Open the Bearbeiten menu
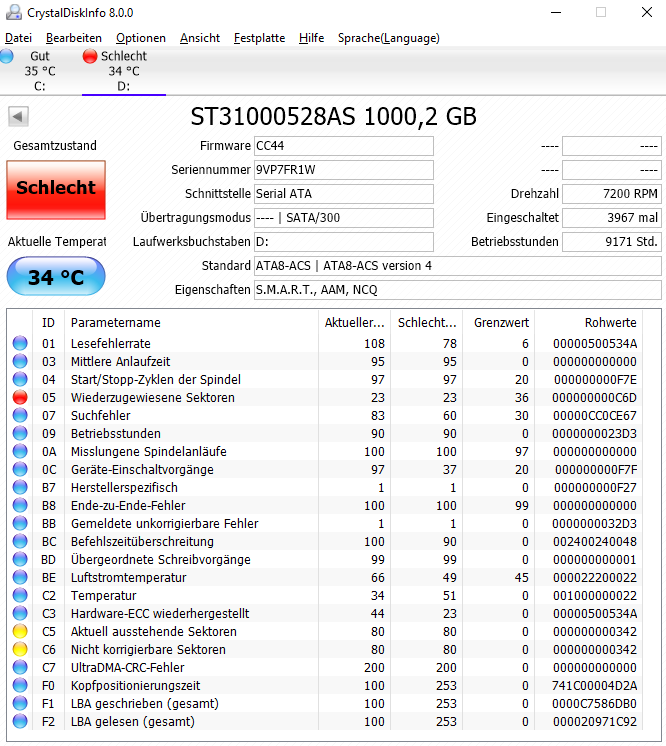The height and width of the screenshot is (746, 666). point(74,38)
